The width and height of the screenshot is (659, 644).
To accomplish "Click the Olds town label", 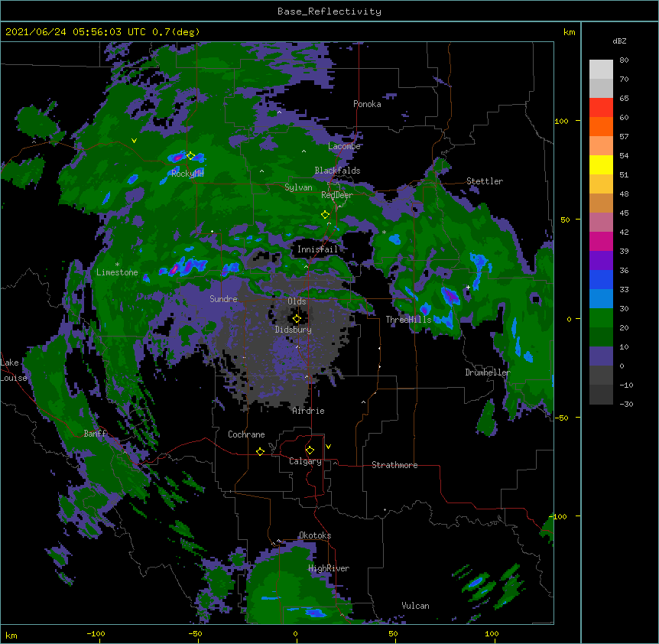I will [x=297, y=301].
